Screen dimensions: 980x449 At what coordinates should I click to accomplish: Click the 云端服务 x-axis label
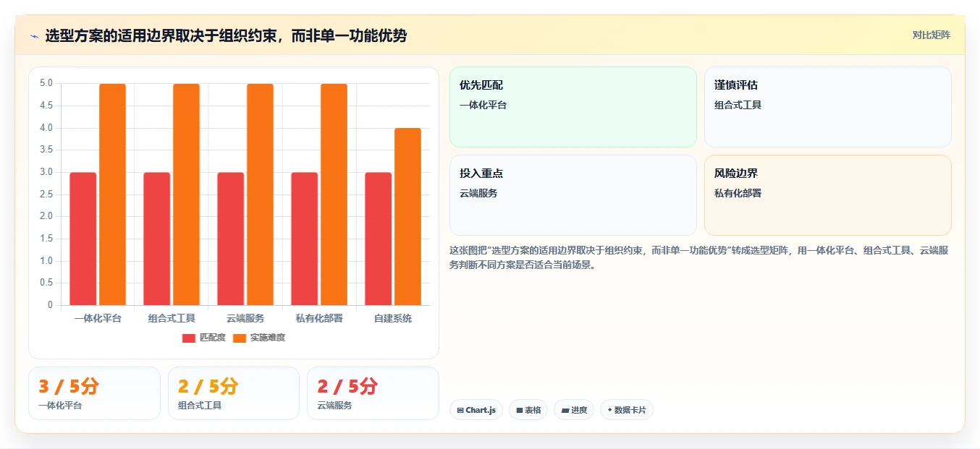245,318
